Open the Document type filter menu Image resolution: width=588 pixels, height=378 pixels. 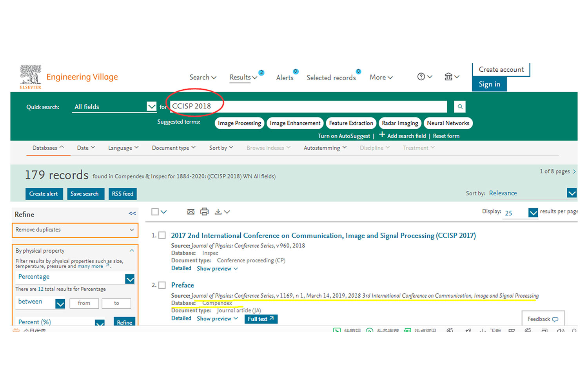(173, 148)
